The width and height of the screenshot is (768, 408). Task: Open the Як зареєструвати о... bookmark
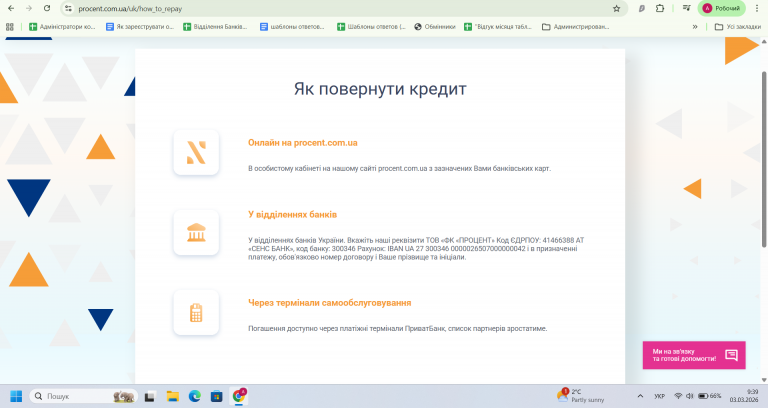point(140,27)
